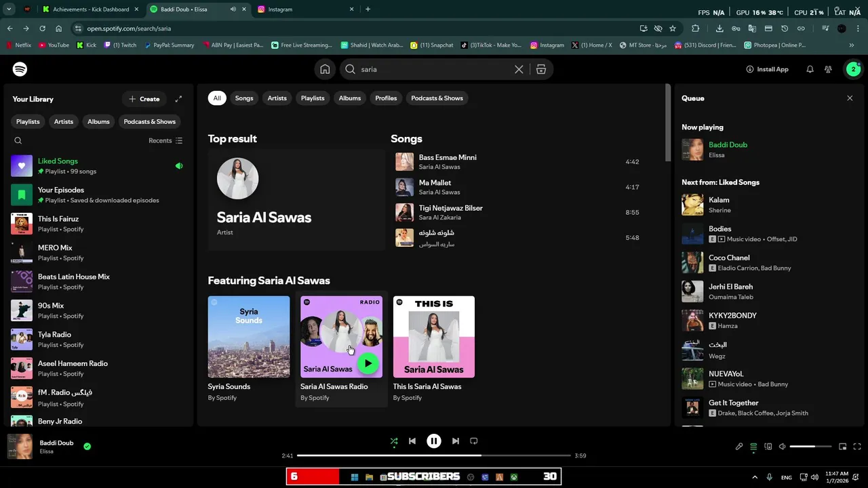Search within Your Library
Image resolution: width=868 pixels, height=488 pixels.
coord(18,140)
